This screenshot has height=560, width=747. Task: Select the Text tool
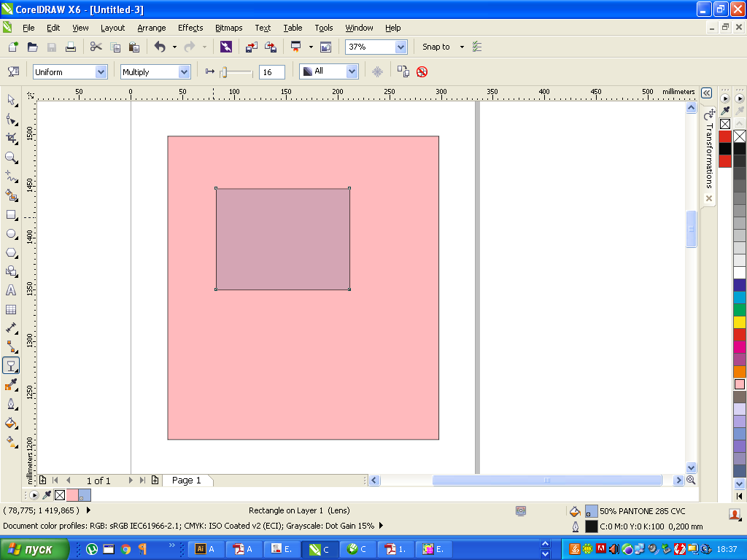click(x=12, y=290)
